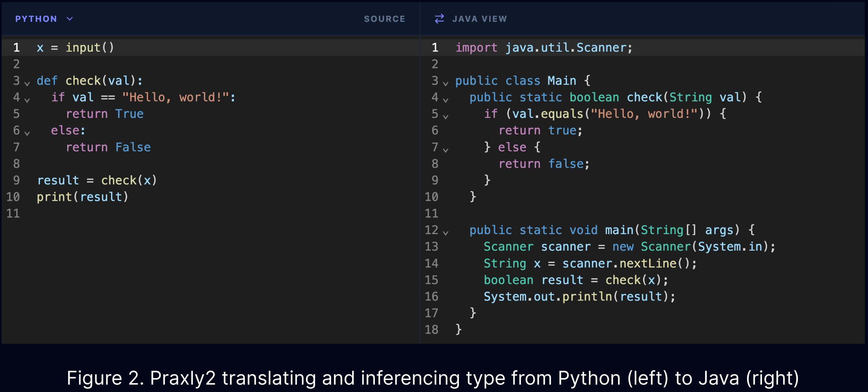Collapse the 'public class Main' fold arrow

click(x=446, y=84)
